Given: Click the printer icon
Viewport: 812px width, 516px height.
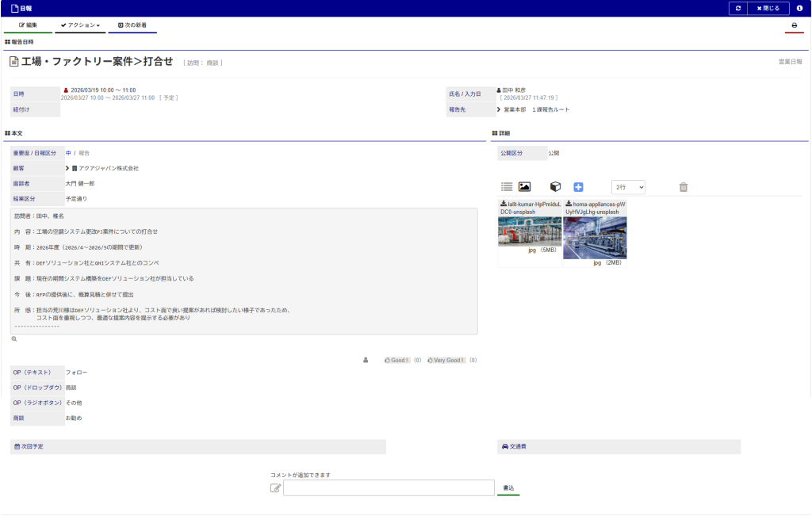Looking at the screenshot, I should 794,25.
